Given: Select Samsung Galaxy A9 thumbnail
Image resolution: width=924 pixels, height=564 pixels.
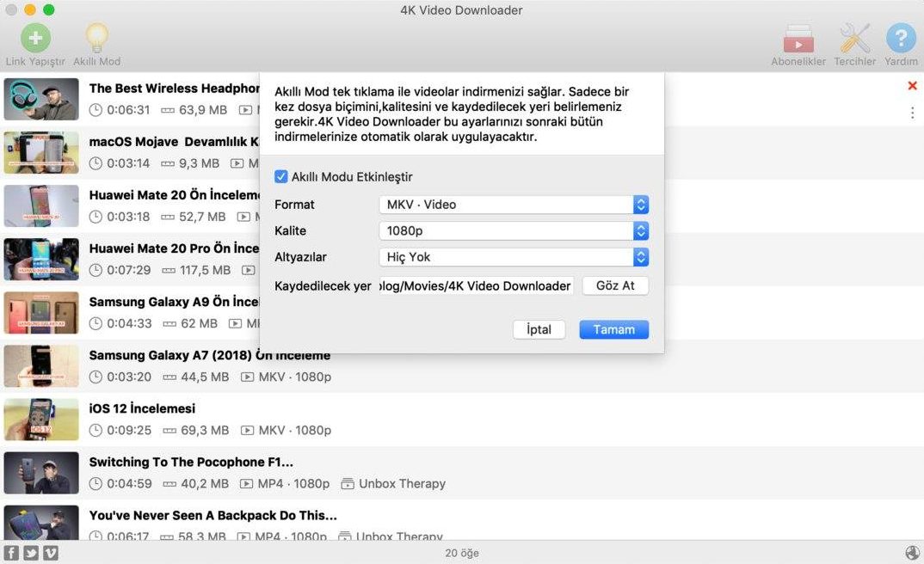Looking at the screenshot, I should 41,313.
